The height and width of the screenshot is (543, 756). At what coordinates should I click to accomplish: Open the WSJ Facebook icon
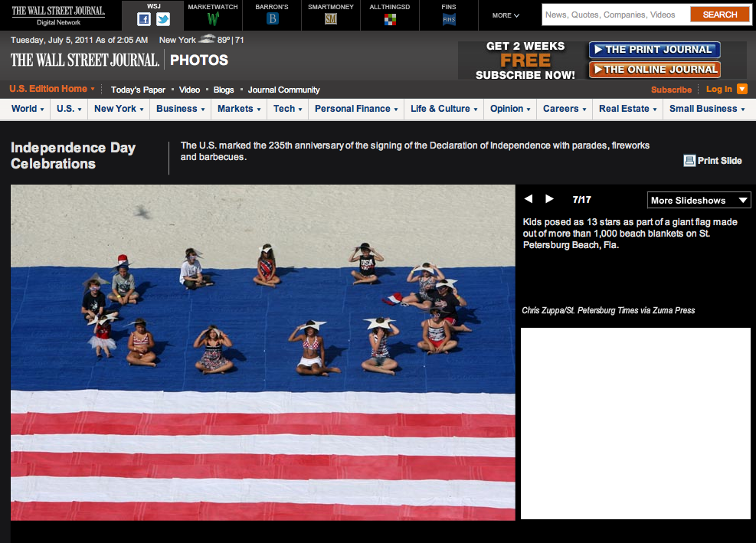click(143, 20)
